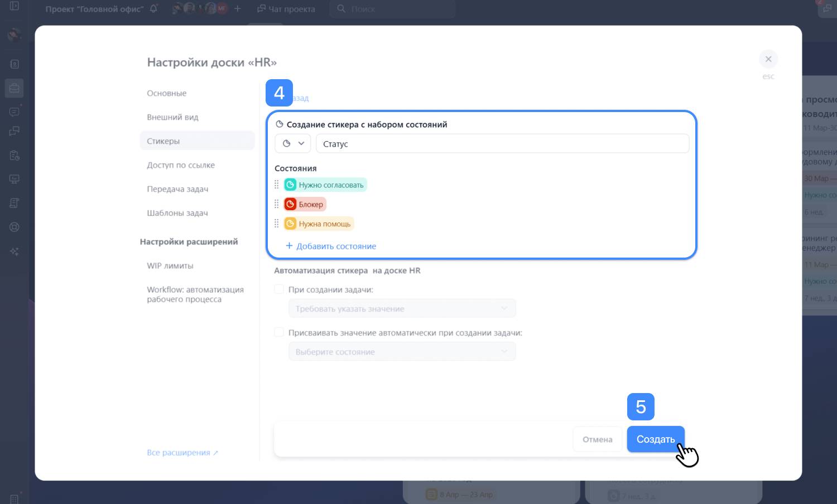Switch to the Внешний вид settings section
The width and height of the screenshot is (837, 504).
coord(172,117)
